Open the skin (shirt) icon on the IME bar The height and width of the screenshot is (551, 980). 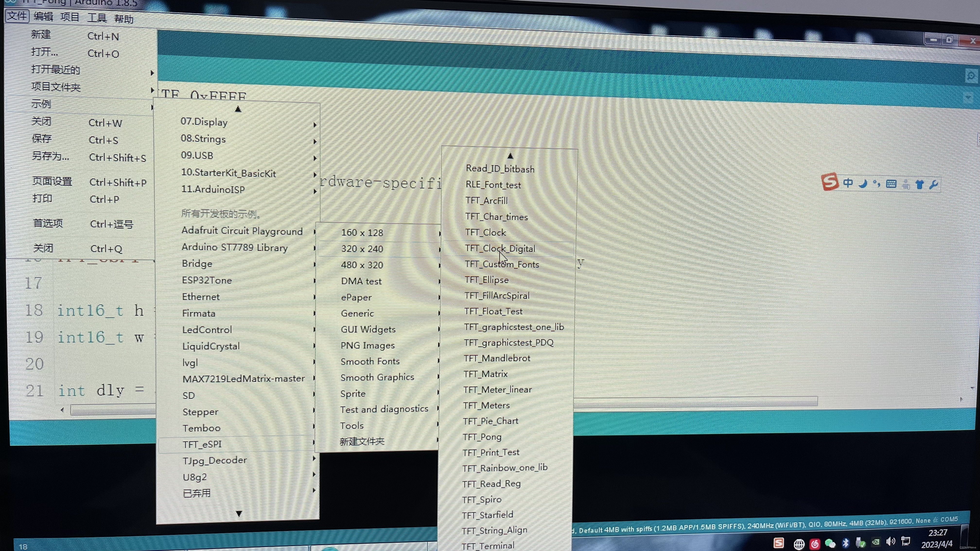pyautogui.click(x=919, y=185)
